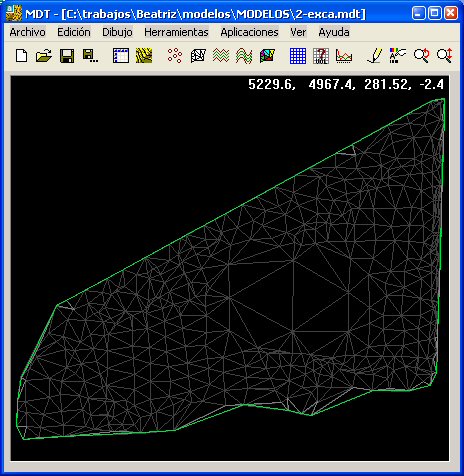Click the yellow contour map icon
Image resolution: width=464 pixels, height=476 pixels.
144,56
